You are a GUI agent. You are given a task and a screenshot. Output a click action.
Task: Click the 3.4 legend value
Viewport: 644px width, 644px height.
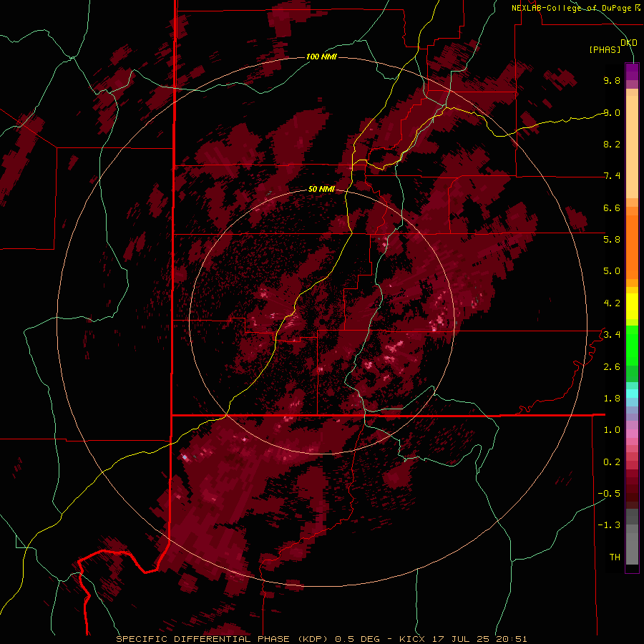[x=612, y=335]
